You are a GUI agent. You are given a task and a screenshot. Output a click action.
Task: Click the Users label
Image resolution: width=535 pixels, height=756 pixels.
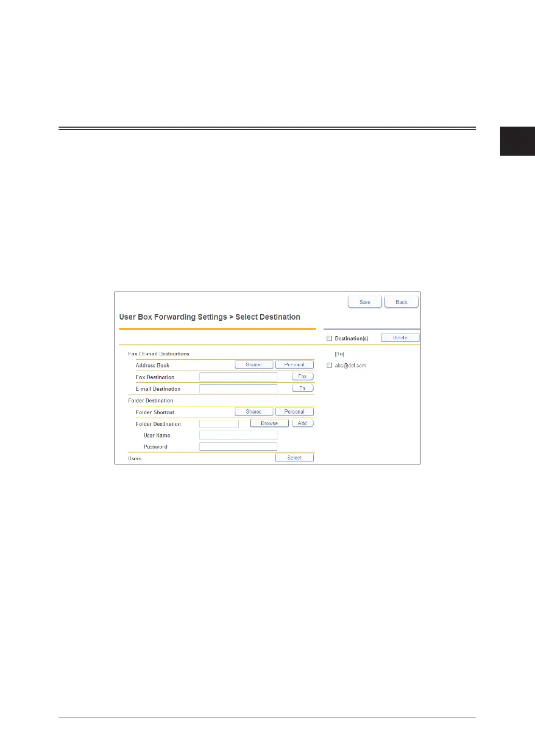[x=135, y=459]
